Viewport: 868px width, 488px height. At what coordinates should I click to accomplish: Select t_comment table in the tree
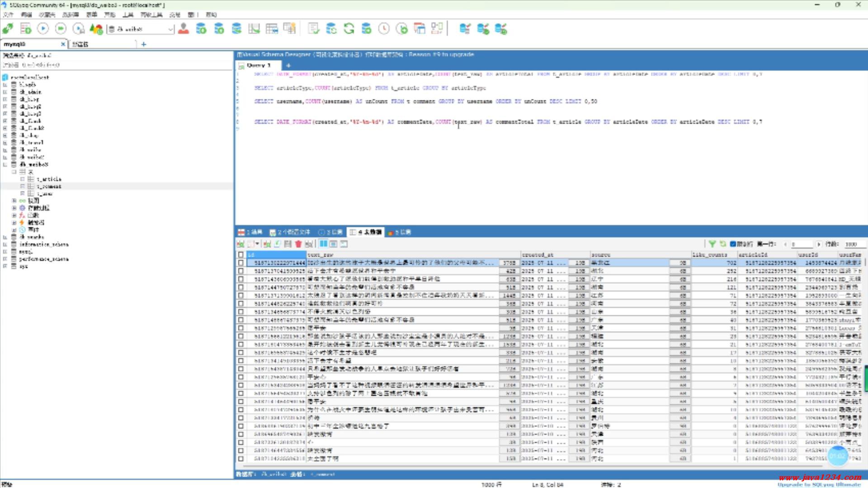pos(49,187)
